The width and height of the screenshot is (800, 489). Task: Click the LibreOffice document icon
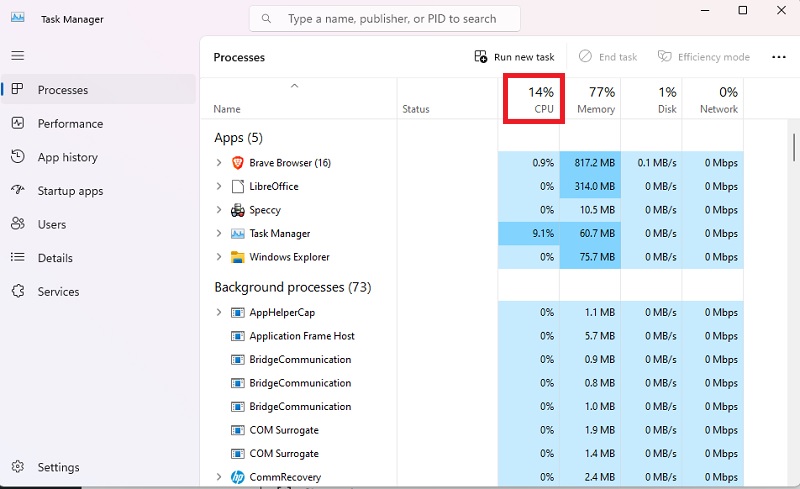(237, 186)
